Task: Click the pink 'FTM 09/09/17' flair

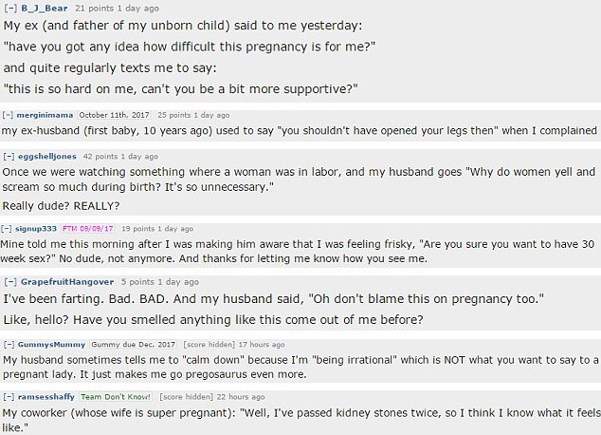Action: click(88, 229)
